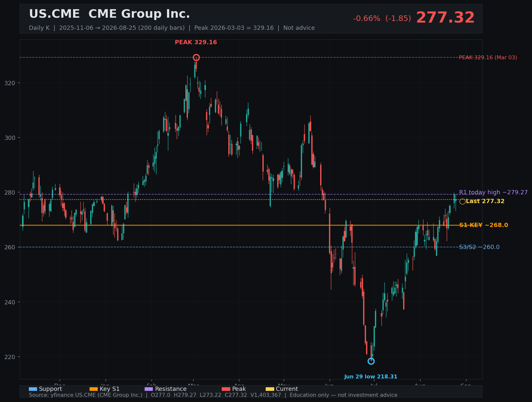Select the blue Support legend swatch
This screenshot has height=402, width=532.
click(x=33, y=389)
